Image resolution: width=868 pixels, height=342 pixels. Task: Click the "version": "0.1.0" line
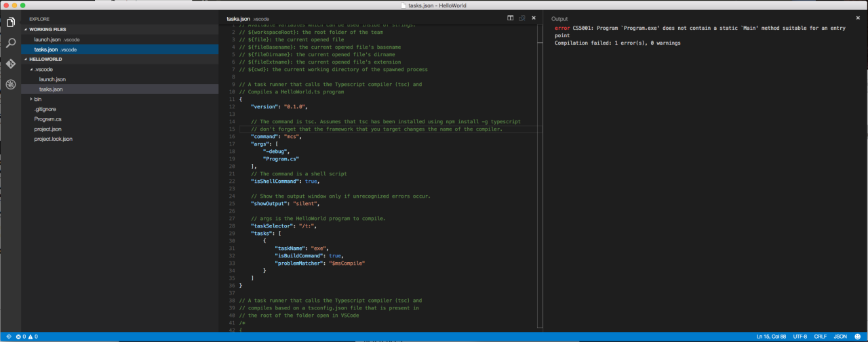pyautogui.click(x=279, y=106)
